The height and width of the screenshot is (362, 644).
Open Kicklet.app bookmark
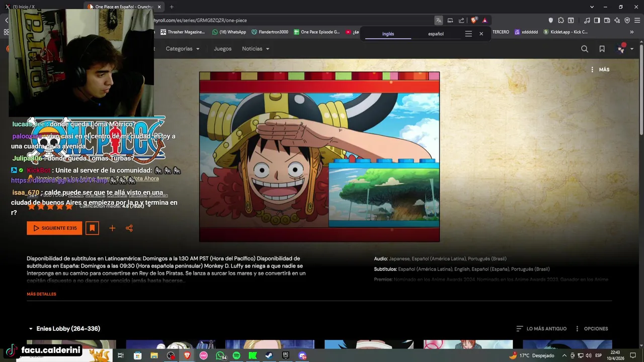[565, 32]
